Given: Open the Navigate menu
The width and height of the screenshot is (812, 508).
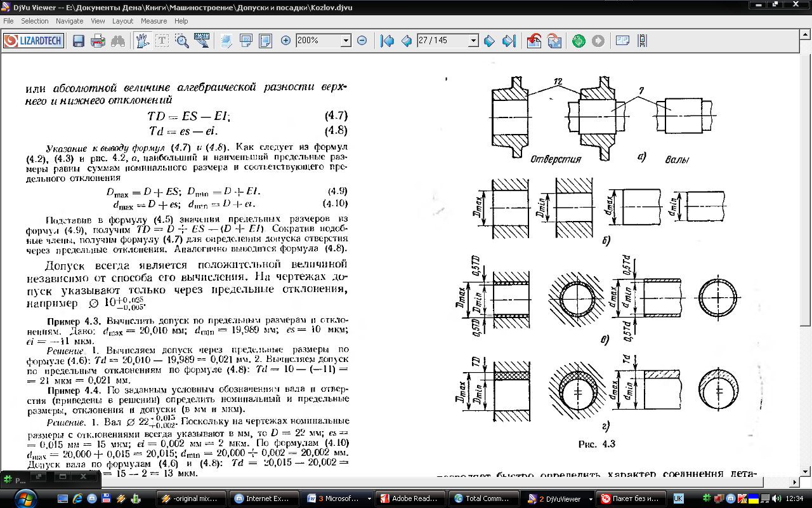Looking at the screenshot, I should click(x=70, y=21).
